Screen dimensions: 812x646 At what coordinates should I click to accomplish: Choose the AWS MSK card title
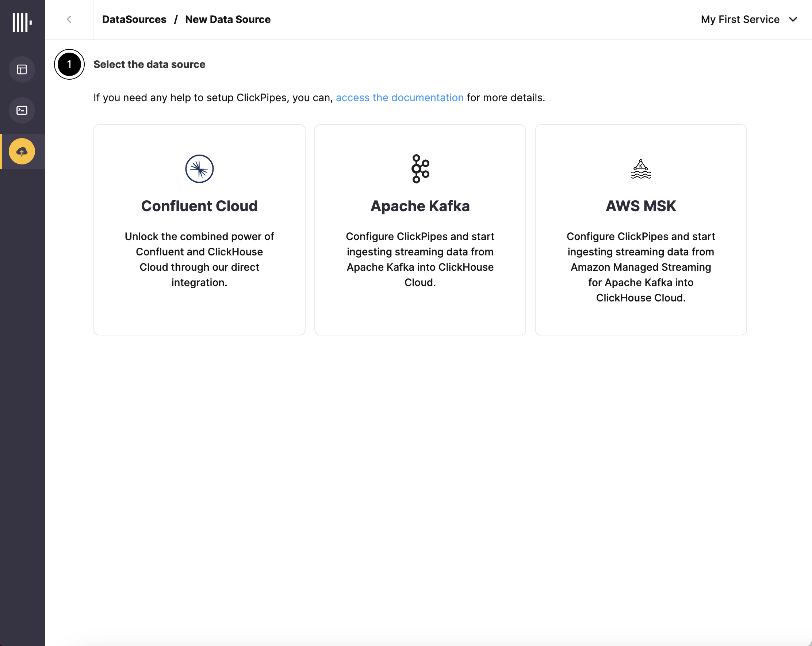pos(641,206)
